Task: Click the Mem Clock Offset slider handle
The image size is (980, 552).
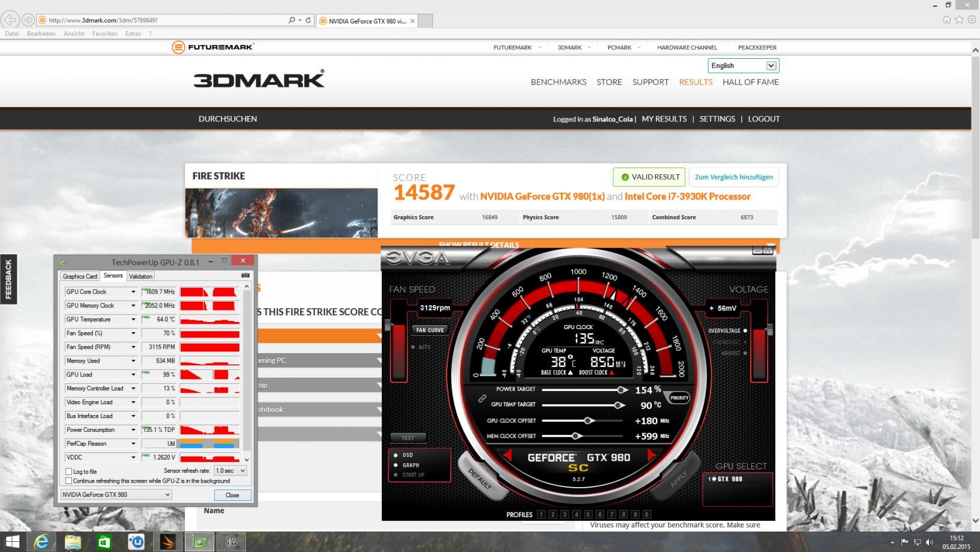Action: point(576,436)
